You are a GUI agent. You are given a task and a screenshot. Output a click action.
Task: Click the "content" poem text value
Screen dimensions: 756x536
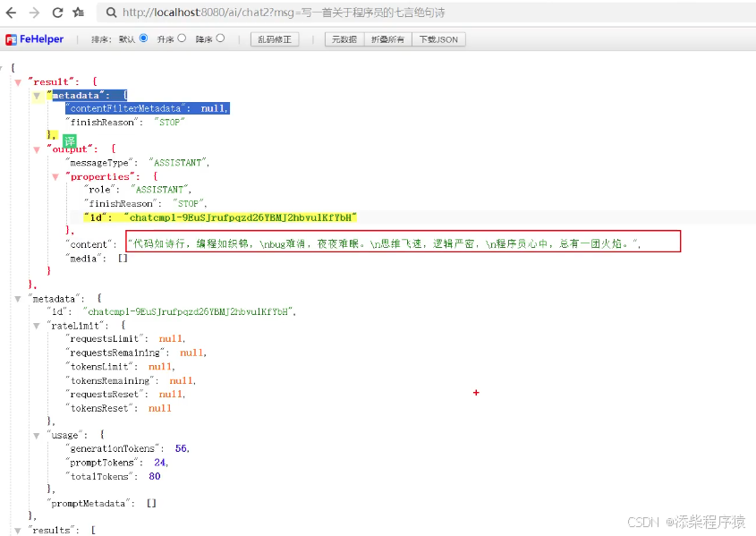tap(383, 244)
